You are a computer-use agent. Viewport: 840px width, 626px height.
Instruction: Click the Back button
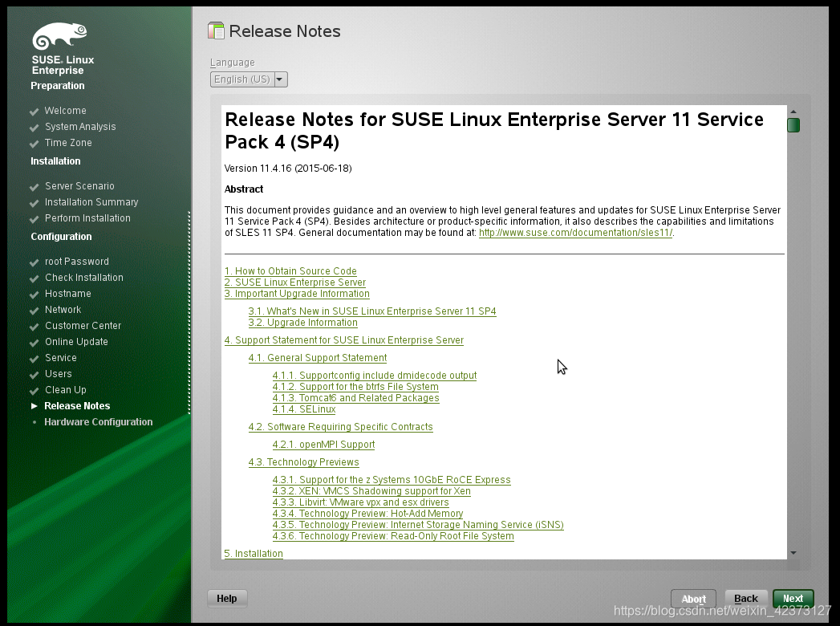pyautogui.click(x=745, y=598)
